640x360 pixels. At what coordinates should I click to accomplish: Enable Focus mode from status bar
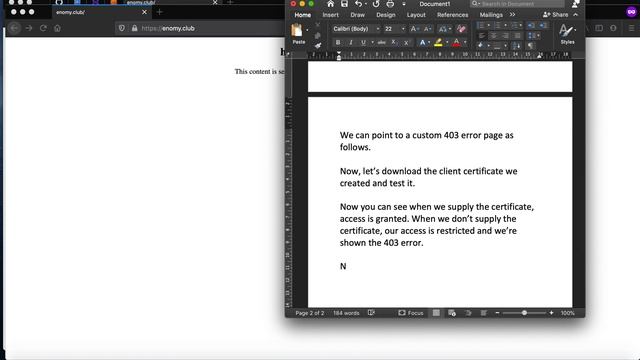(411, 313)
